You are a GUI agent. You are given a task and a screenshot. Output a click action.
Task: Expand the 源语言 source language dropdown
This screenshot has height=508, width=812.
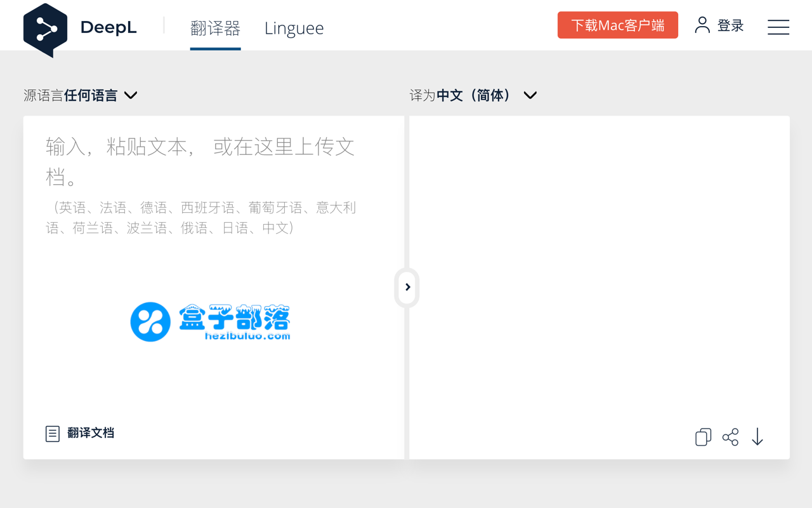point(81,95)
